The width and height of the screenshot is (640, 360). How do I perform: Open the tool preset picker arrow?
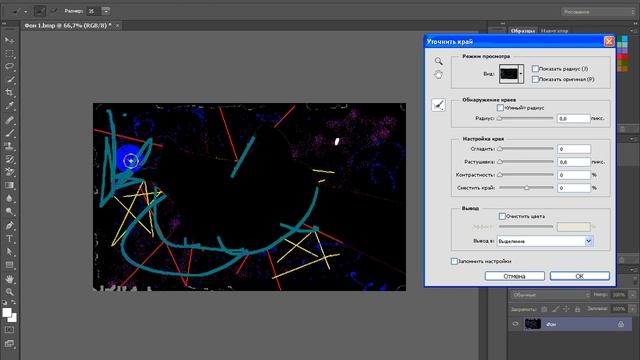[25, 12]
